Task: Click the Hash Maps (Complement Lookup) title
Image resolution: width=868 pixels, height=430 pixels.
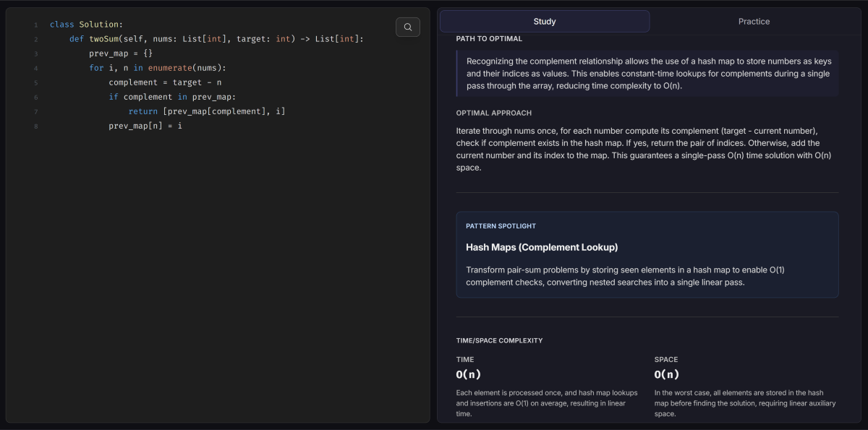Action: click(x=543, y=247)
